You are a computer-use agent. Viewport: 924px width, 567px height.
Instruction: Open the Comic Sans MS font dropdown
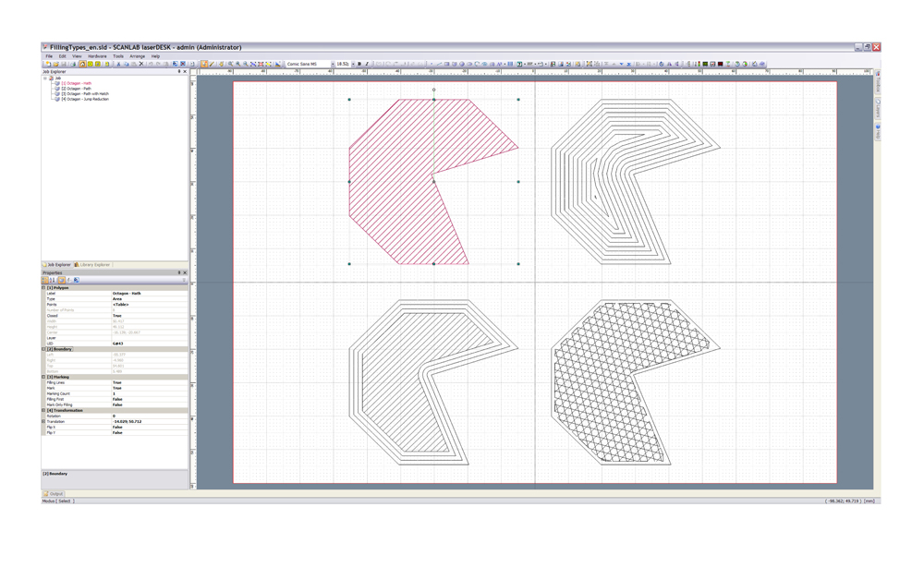click(333, 65)
